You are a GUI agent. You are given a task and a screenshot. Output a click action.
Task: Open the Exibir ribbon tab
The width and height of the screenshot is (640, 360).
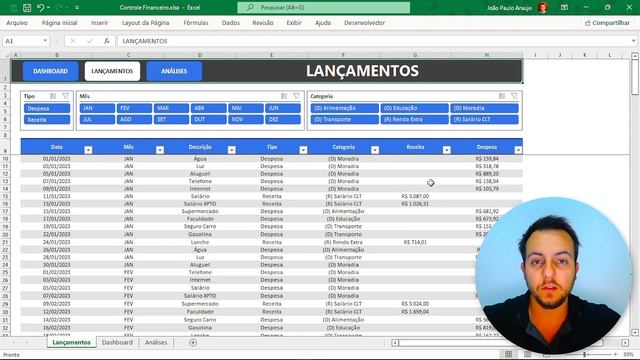point(294,23)
